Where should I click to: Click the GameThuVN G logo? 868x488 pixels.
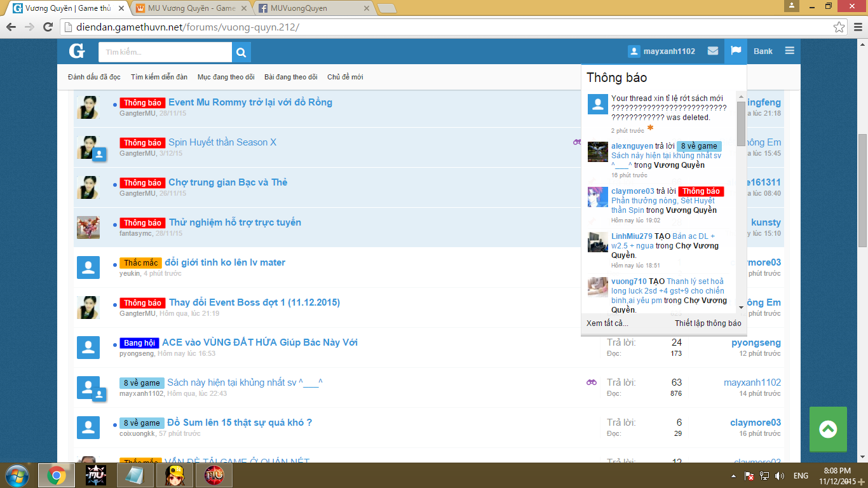pyautogui.click(x=77, y=51)
